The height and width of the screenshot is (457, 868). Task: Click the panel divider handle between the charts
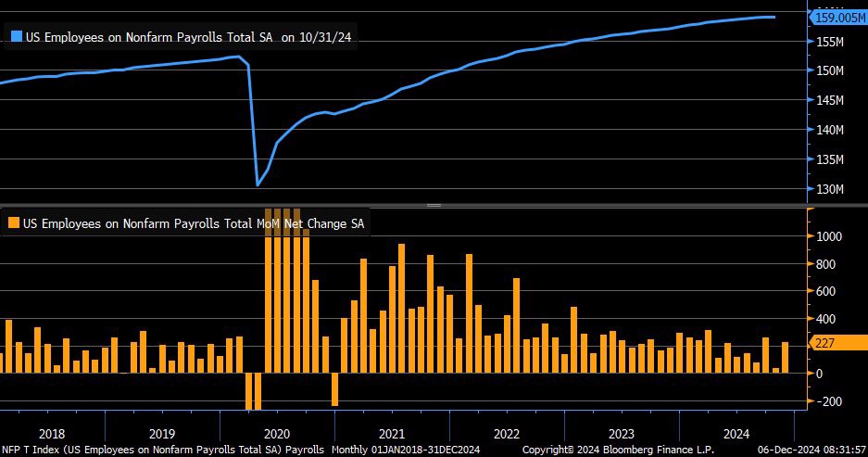point(434,206)
